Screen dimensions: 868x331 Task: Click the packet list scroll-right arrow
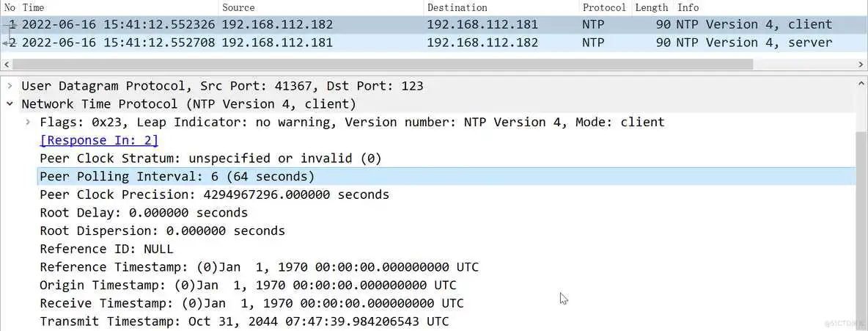pyautogui.click(x=861, y=65)
